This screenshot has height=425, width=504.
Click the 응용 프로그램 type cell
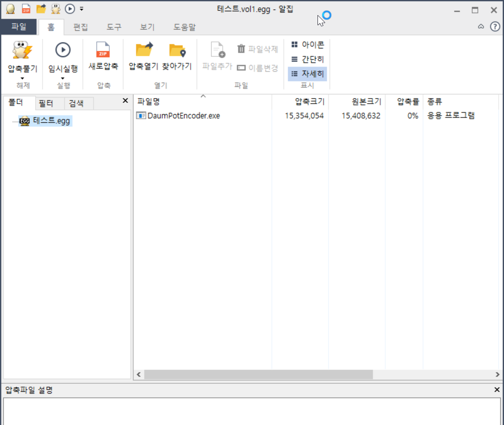click(x=451, y=115)
